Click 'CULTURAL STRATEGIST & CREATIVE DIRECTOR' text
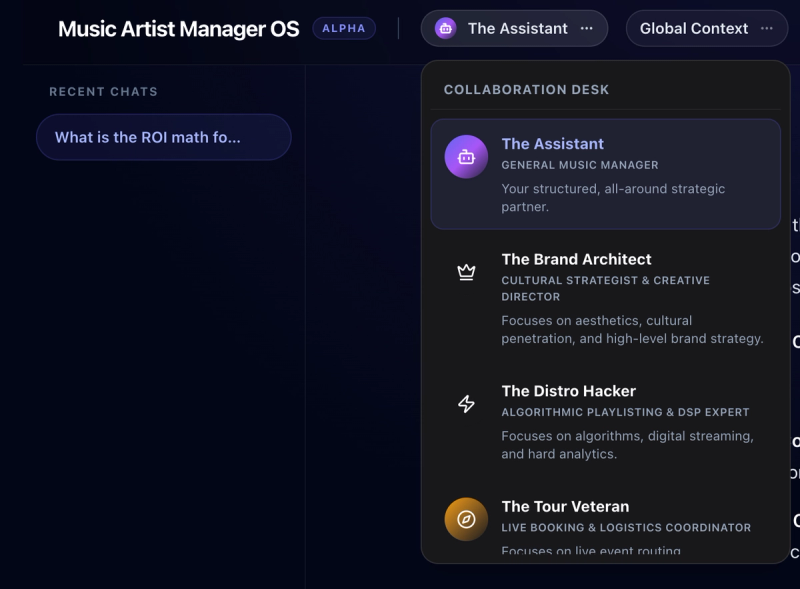The image size is (800, 589). pos(606,288)
